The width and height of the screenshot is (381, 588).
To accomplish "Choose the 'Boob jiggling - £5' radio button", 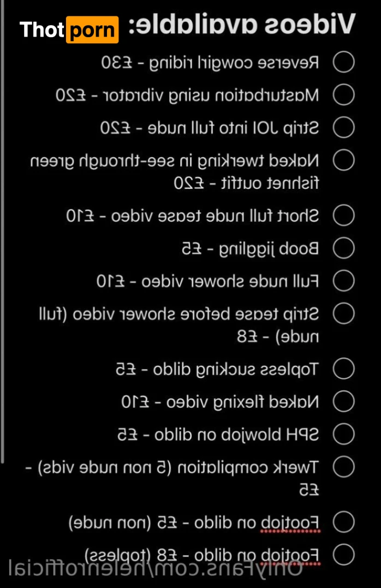I will pos(344,248).
